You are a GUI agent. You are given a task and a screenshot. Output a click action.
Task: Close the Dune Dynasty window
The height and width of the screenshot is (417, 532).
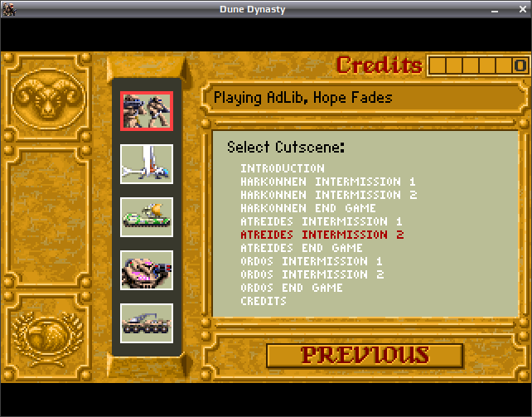tap(523, 9)
